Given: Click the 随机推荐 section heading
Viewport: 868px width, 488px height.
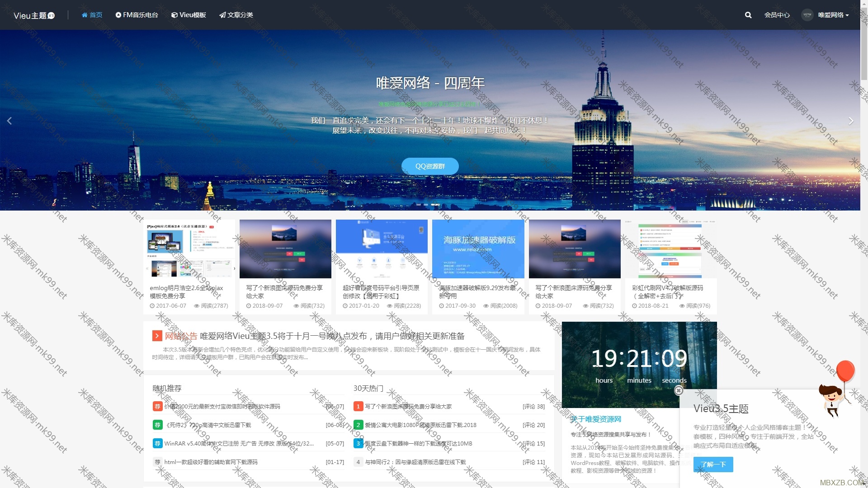Looking at the screenshot, I should tap(167, 388).
